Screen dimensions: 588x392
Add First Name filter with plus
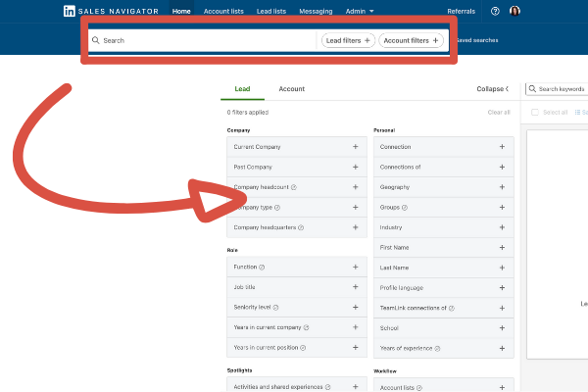502,248
